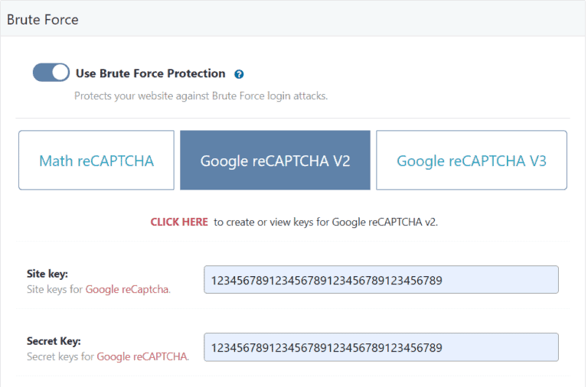
Task: Focus the Secret Key input field
Action: click(381, 347)
